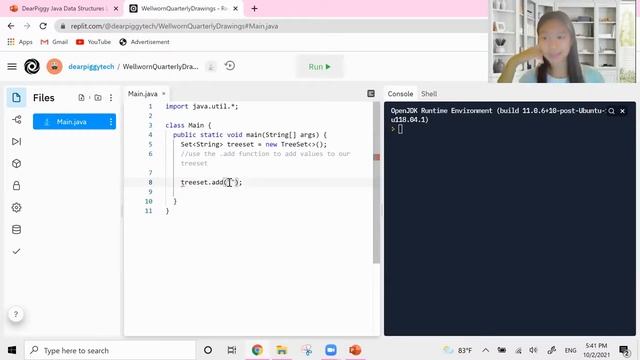Click the Set<String> treeset declaration line
The height and width of the screenshot is (360, 640).
point(253,144)
